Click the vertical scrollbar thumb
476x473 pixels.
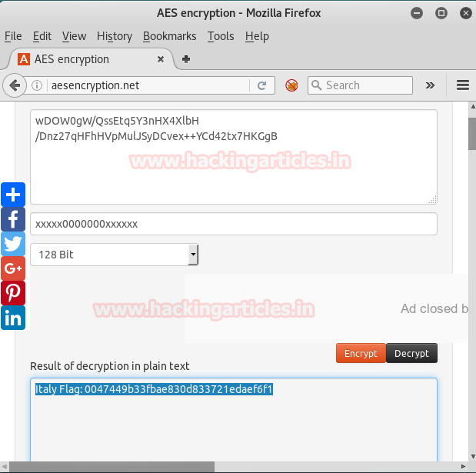click(472, 134)
